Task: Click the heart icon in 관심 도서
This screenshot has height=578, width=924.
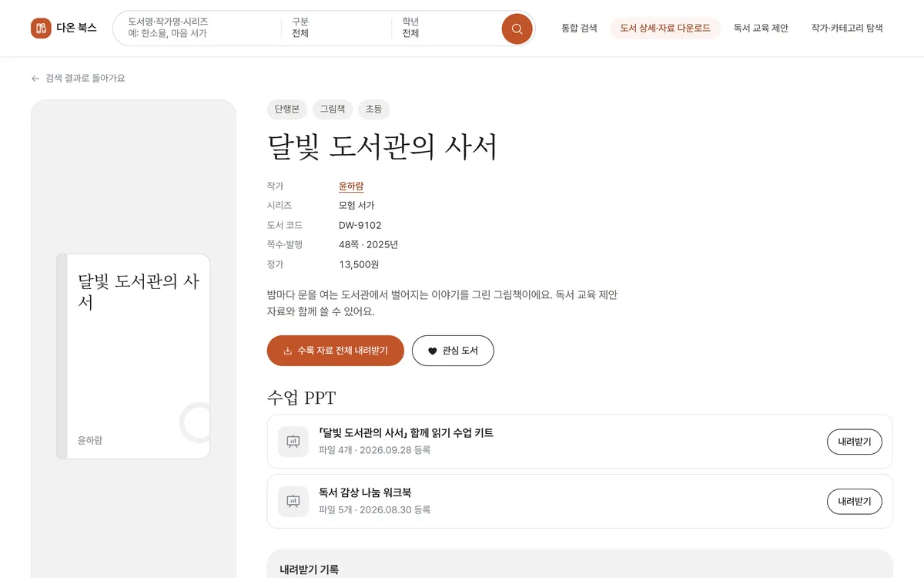Action: [432, 351]
